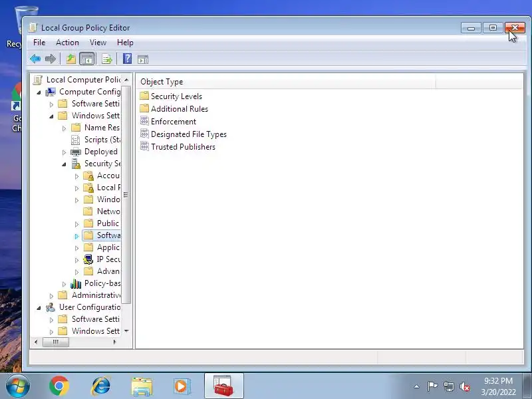Toggle the Show/Hide Action Pane icon
532x399 pixels.
click(x=143, y=59)
